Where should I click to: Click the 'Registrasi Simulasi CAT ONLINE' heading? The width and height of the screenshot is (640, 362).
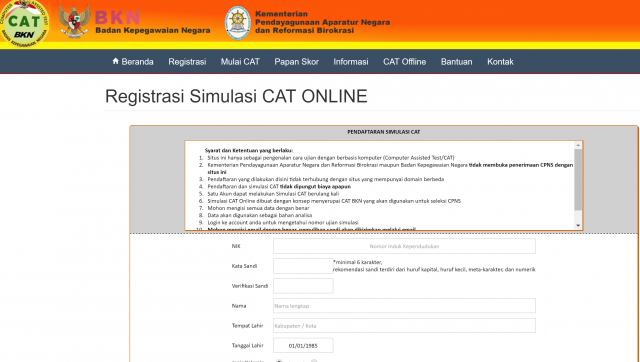click(x=236, y=96)
